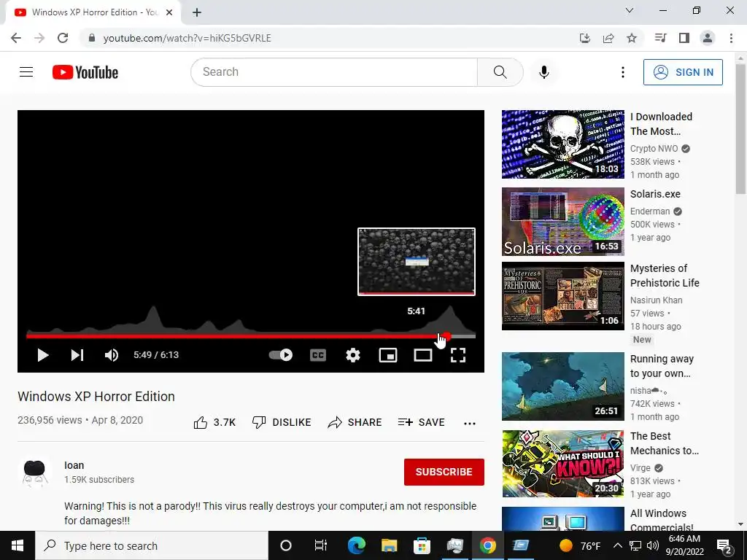
Task: Select the Windows XP Horror Edition tab
Action: (93, 13)
